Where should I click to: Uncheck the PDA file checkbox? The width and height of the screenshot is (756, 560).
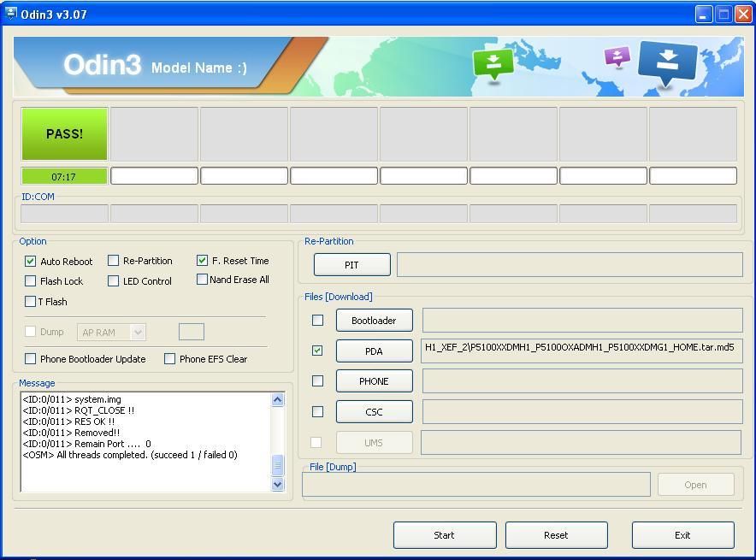(317, 351)
